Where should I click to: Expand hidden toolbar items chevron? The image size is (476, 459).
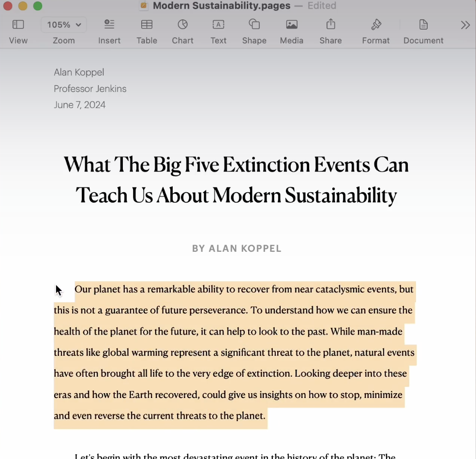465,25
